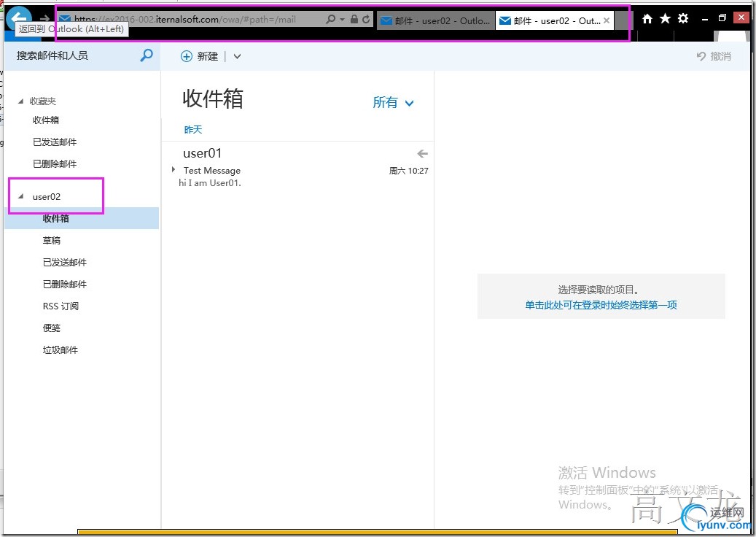Select 收件箱 under user02
This screenshot has width=756, height=537.
(82, 218)
